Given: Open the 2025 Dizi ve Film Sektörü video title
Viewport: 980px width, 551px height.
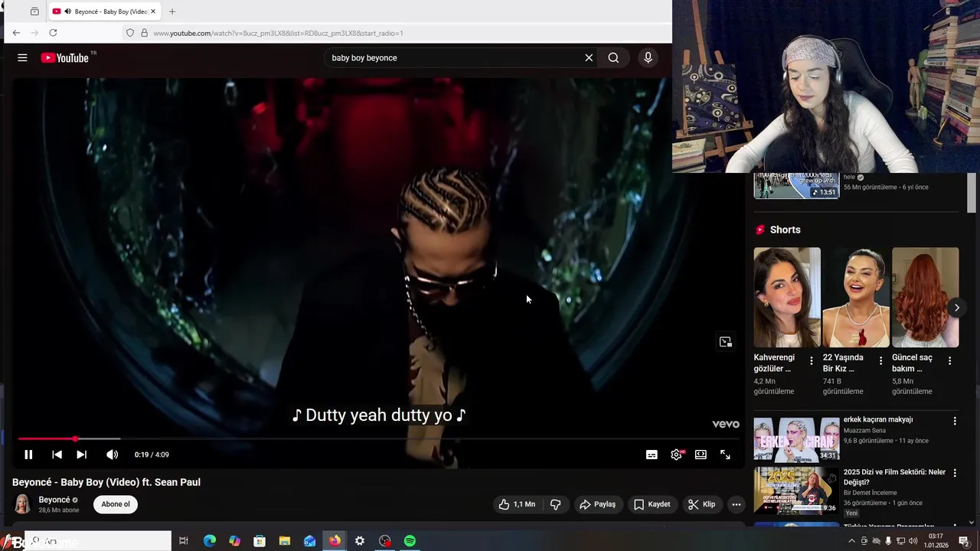Looking at the screenshot, I should point(894,477).
